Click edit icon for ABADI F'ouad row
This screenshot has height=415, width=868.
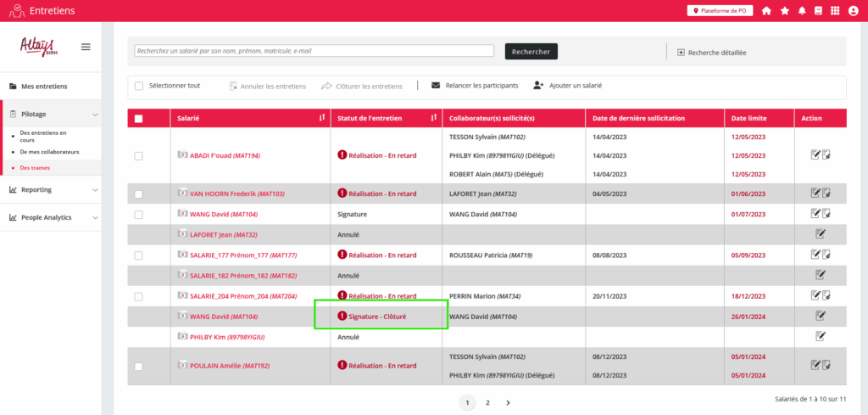click(x=815, y=154)
